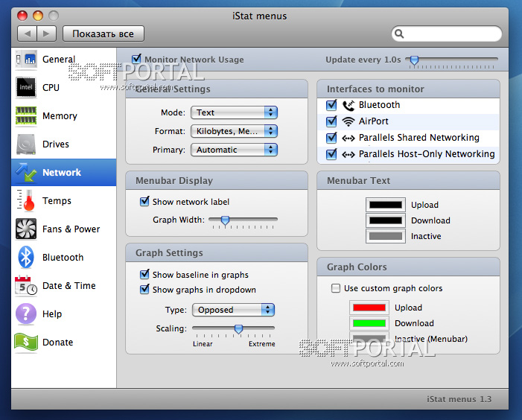Select the Donate money bill icon
The height and width of the screenshot is (420, 522).
tap(26, 343)
